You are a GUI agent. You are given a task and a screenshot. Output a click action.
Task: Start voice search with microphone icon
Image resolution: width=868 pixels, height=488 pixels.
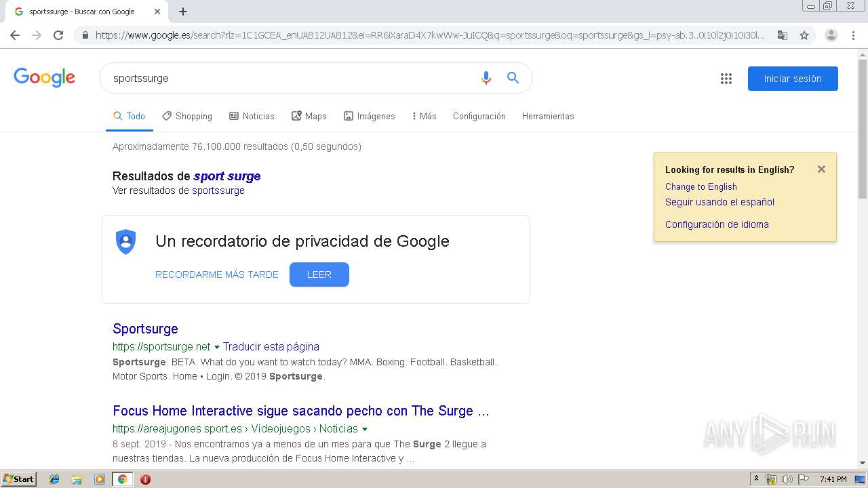click(x=486, y=78)
